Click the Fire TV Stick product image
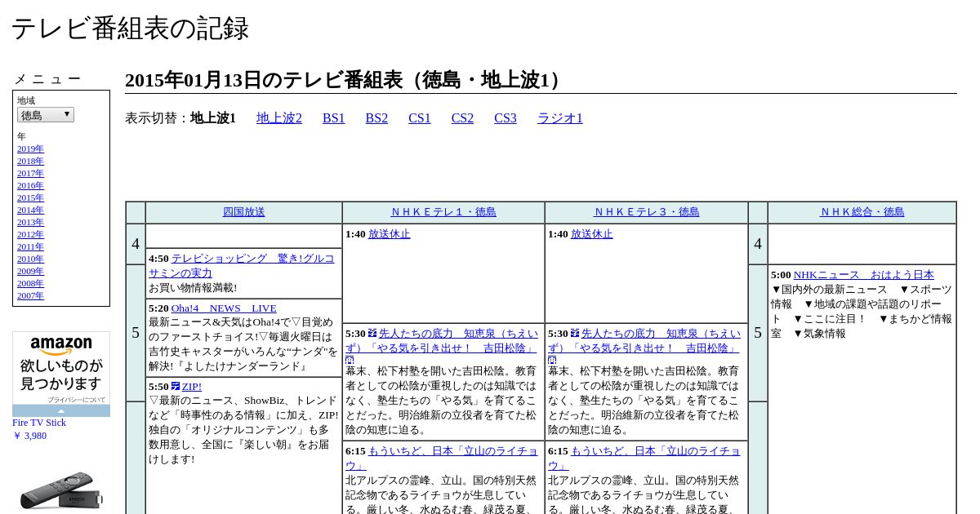 (x=61, y=490)
